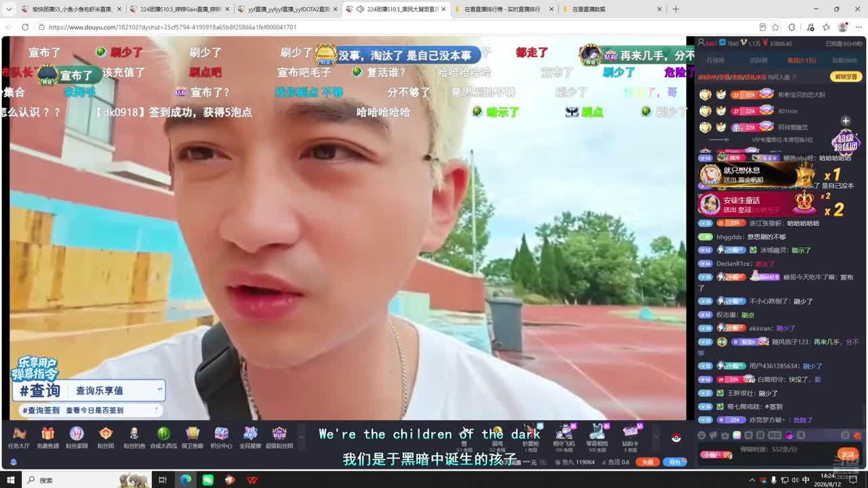Open the volume control in system tray
Image resolution: width=868 pixels, height=488 pixels.
click(794, 480)
